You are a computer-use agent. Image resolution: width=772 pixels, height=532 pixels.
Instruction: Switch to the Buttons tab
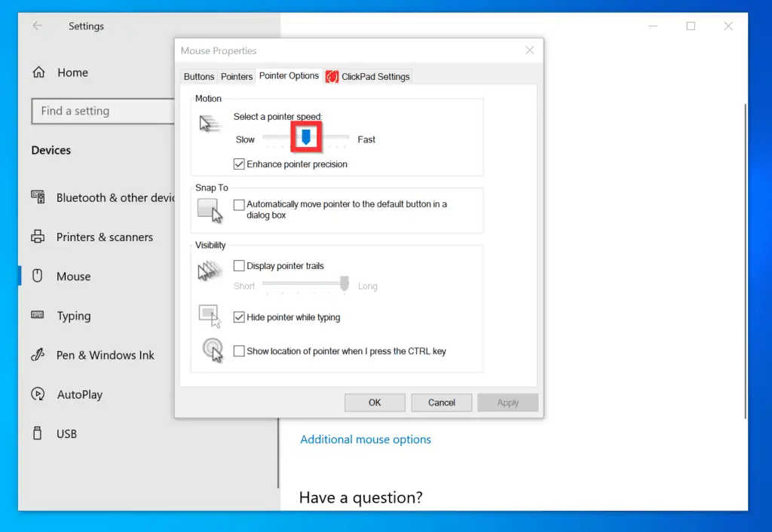coord(198,76)
